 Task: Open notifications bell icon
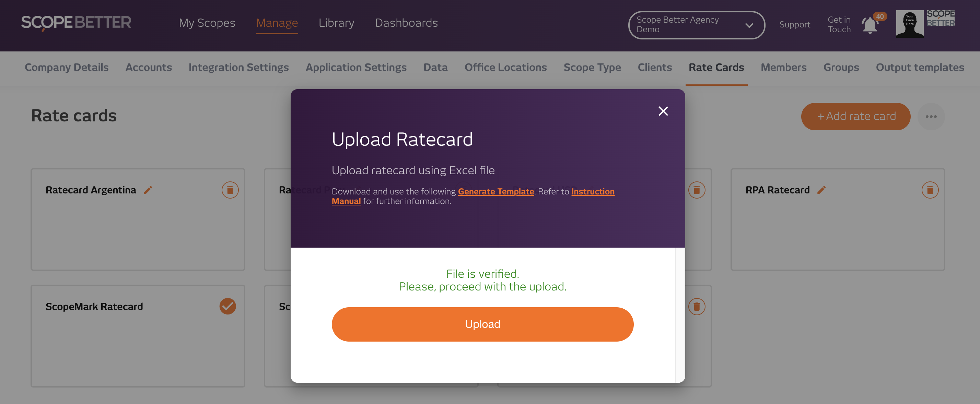[x=870, y=25]
